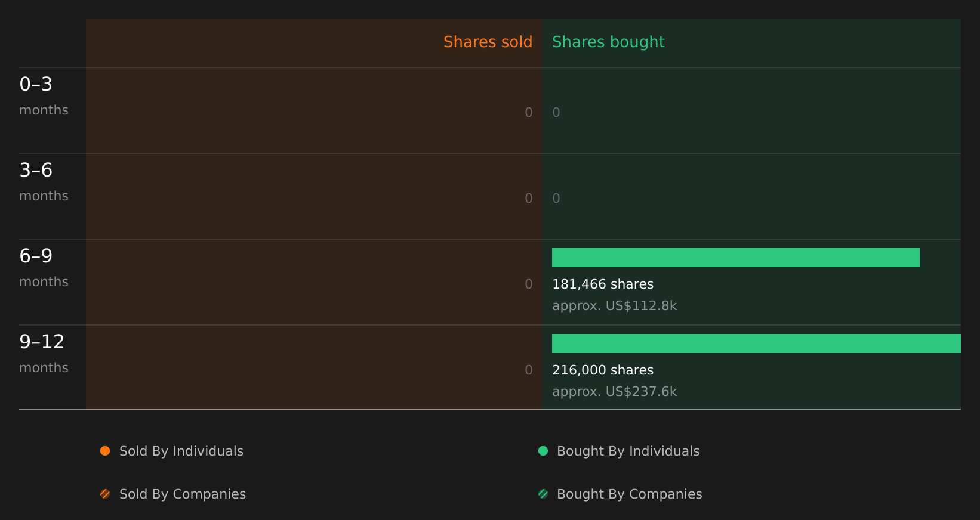Click the 9–12 months row label

(44, 354)
